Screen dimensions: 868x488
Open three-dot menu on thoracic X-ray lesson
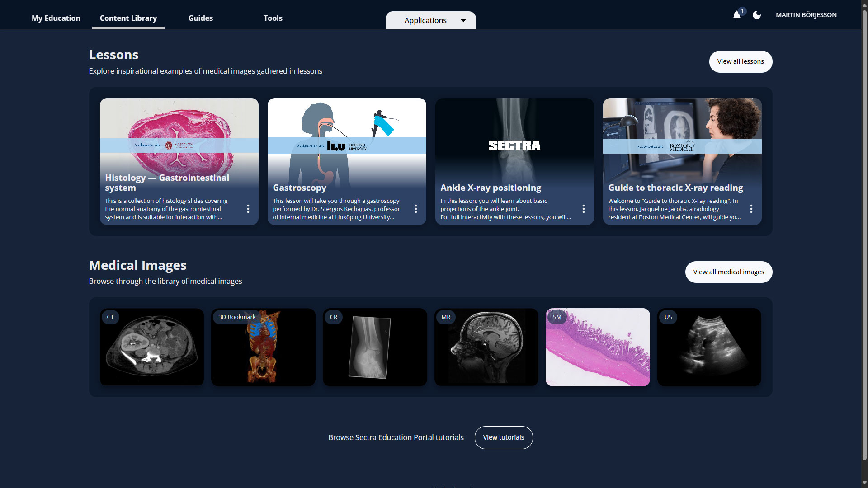pyautogui.click(x=751, y=209)
